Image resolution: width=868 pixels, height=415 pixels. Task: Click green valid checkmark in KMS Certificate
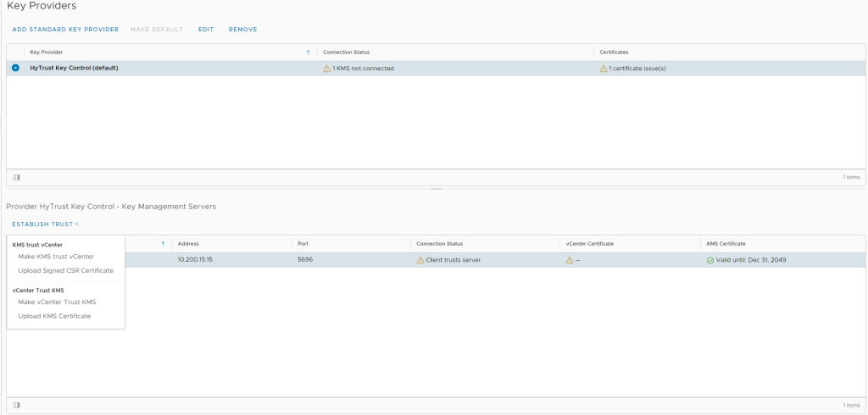point(710,260)
